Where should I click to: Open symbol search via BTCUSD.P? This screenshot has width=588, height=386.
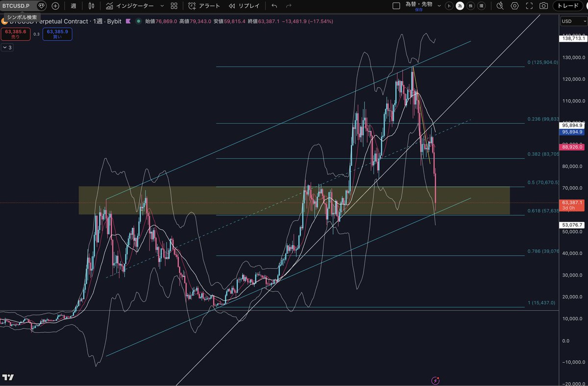[15, 6]
